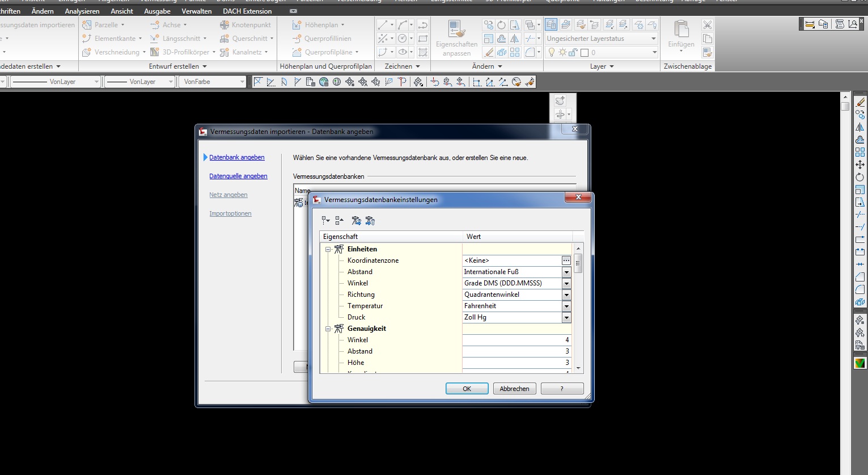Viewport: 868px width, 475px height.
Task: Click the settings list scroll down arrow
Action: pos(578,368)
